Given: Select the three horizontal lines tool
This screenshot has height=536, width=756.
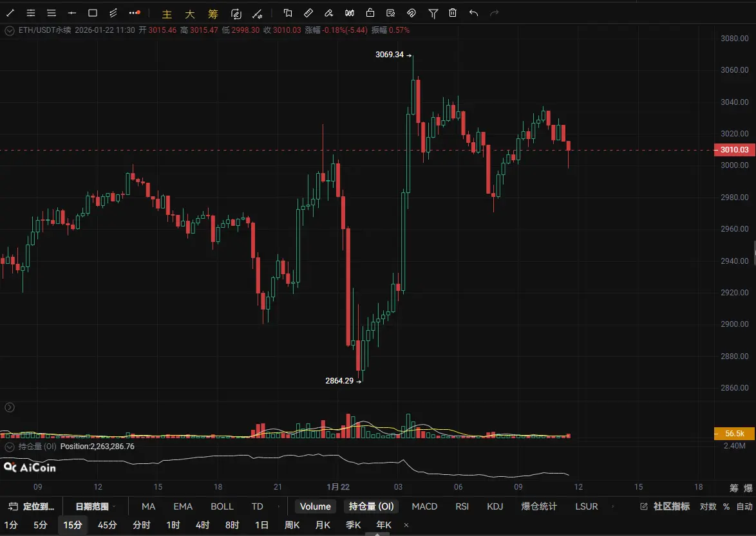Looking at the screenshot, I should click(52, 13).
